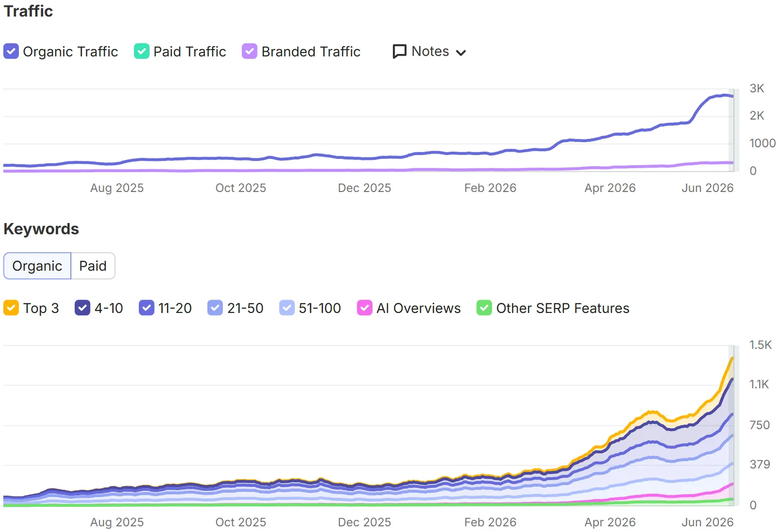
Task: Disable the Branded Traffic checkbox
Action: click(x=249, y=51)
